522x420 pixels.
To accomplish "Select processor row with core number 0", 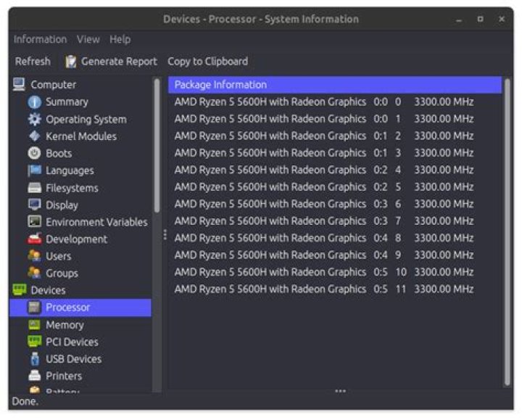I will tap(334, 102).
